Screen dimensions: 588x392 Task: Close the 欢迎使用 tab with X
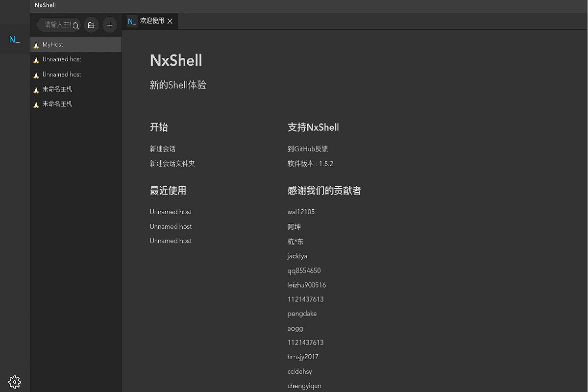[x=170, y=21]
